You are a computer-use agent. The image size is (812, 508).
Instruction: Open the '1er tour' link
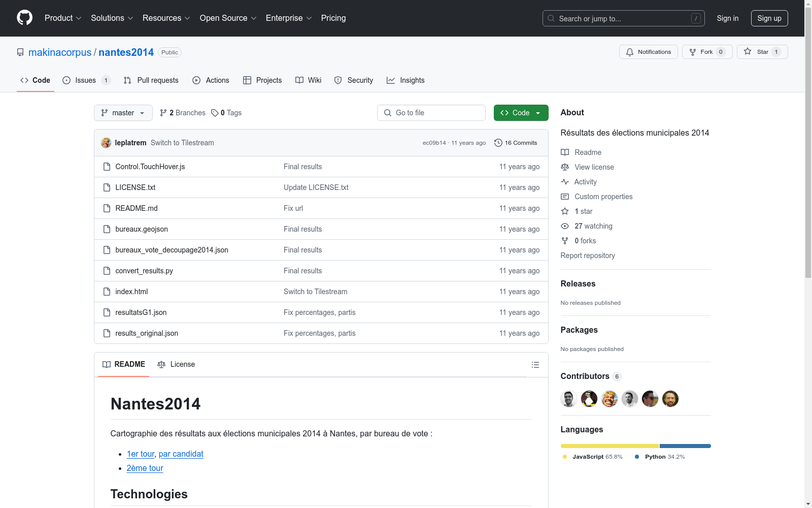[141, 454]
